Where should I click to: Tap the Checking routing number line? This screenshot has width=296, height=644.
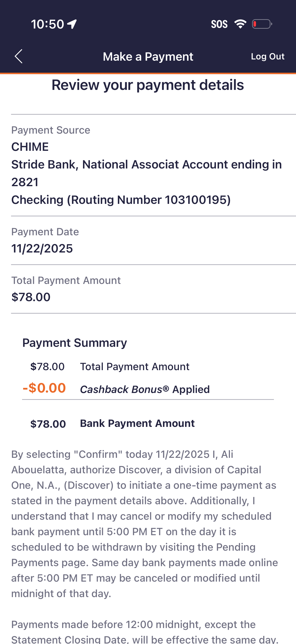pos(121,200)
